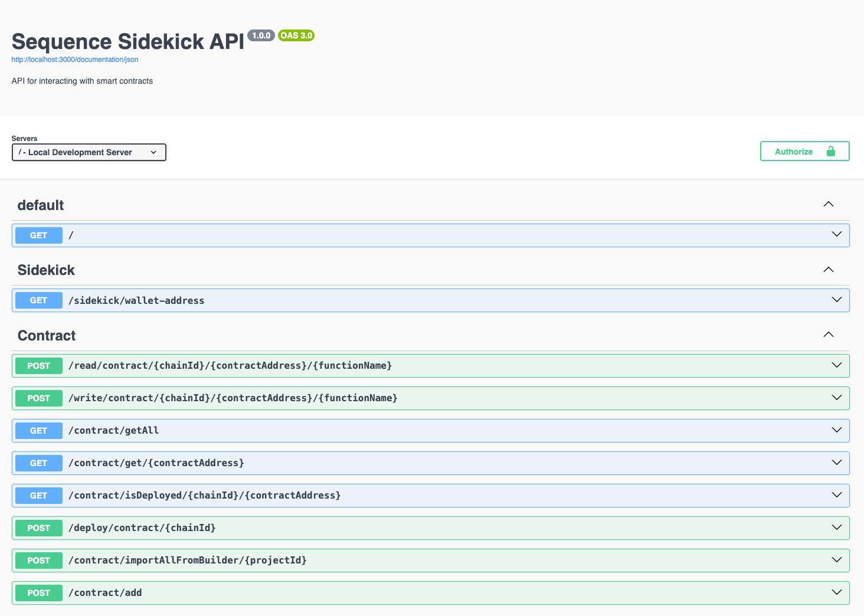864x616 pixels.
Task: Click the POST badge for /deploy/contract/{chainId}
Action: coord(39,528)
